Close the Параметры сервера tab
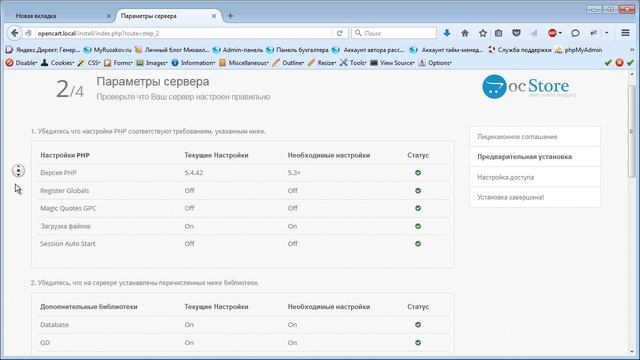Image resolution: width=640 pixels, height=360 pixels. coord(213,16)
